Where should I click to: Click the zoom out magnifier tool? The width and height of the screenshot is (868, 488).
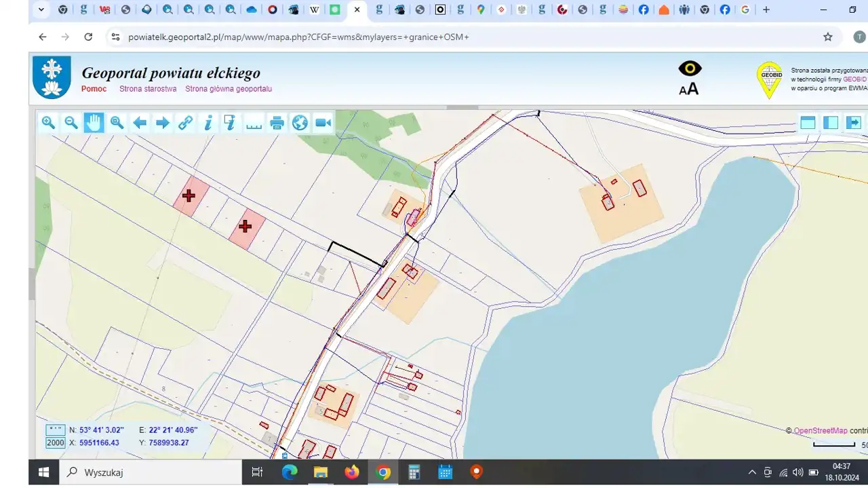tap(71, 122)
